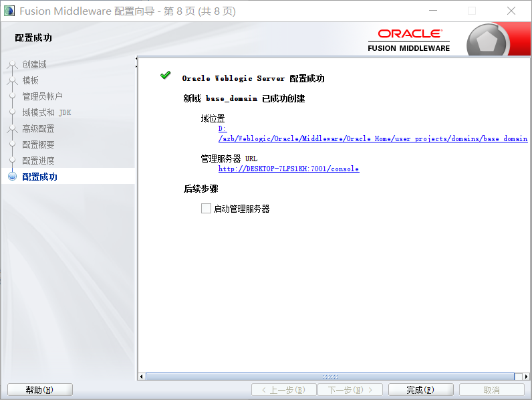Click the '域位置' label
The width and height of the screenshot is (532, 400).
[x=213, y=118]
